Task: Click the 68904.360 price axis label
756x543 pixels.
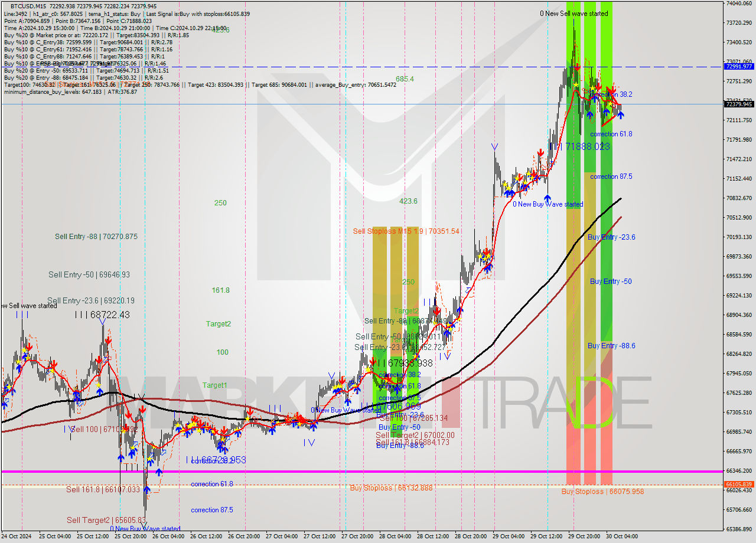Action: [739, 315]
